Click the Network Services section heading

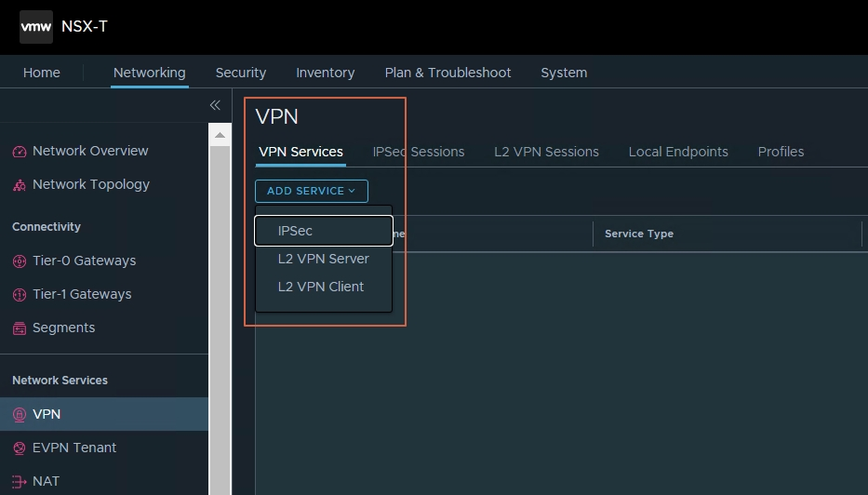pyautogui.click(x=60, y=381)
